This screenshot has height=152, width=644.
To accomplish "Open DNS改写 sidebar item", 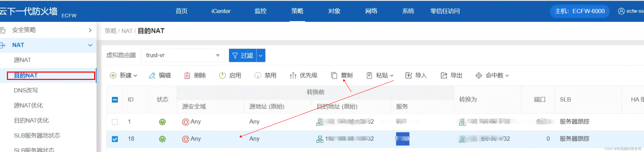I will [26, 91].
